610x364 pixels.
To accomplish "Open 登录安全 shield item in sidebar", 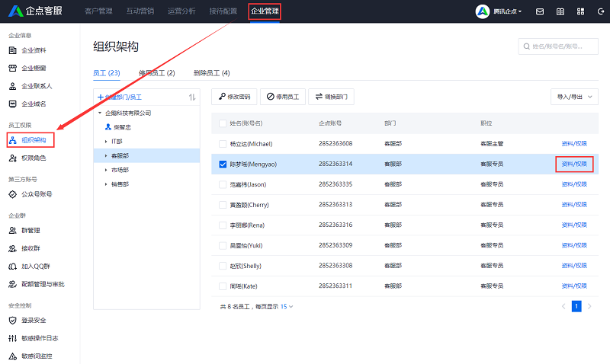I will (x=33, y=320).
